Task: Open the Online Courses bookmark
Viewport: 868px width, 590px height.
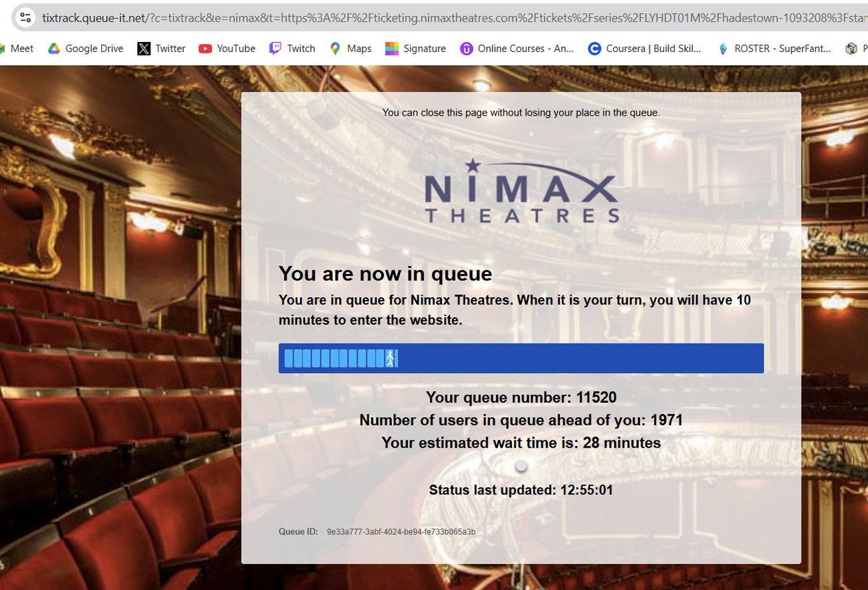Action: 516,48
